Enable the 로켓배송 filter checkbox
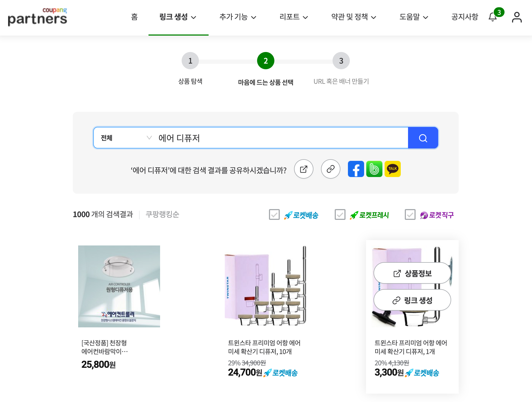This screenshot has height=402, width=532. click(274, 215)
